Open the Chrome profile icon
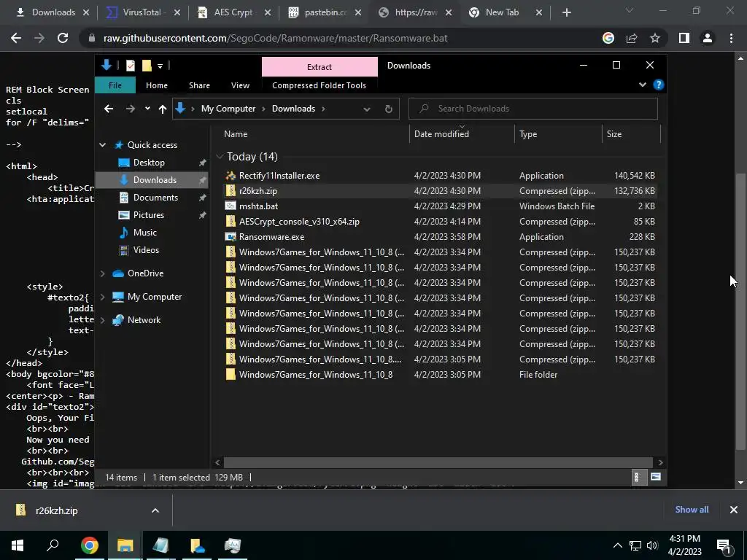747x560 pixels. tap(708, 38)
